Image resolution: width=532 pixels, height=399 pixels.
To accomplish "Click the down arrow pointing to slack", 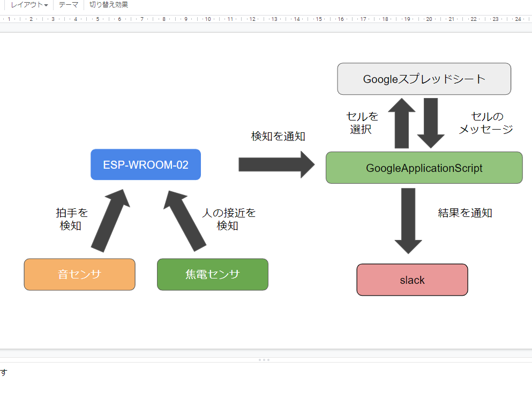I will point(408,220).
